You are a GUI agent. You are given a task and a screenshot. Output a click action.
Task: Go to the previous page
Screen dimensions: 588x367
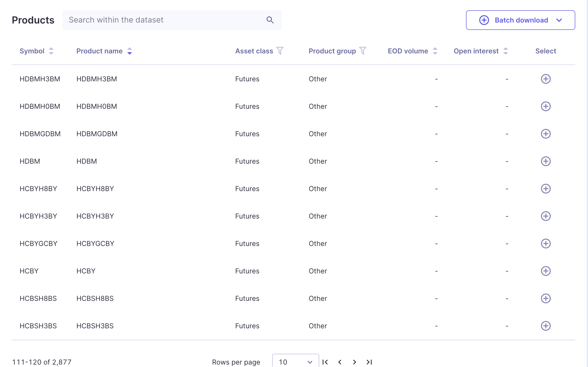click(x=340, y=362)
